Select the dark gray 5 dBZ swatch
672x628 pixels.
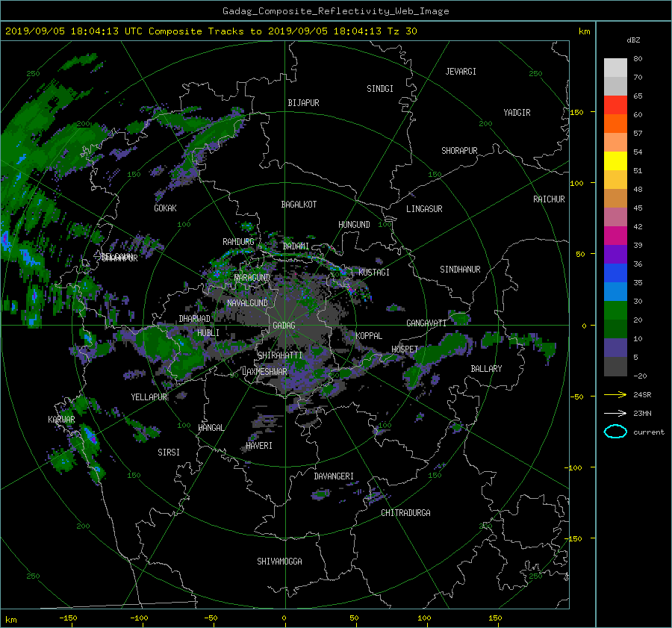(615, 366)
